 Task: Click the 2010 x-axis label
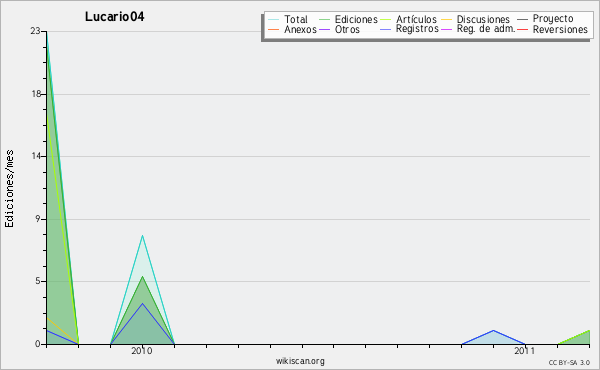[142, 351]
